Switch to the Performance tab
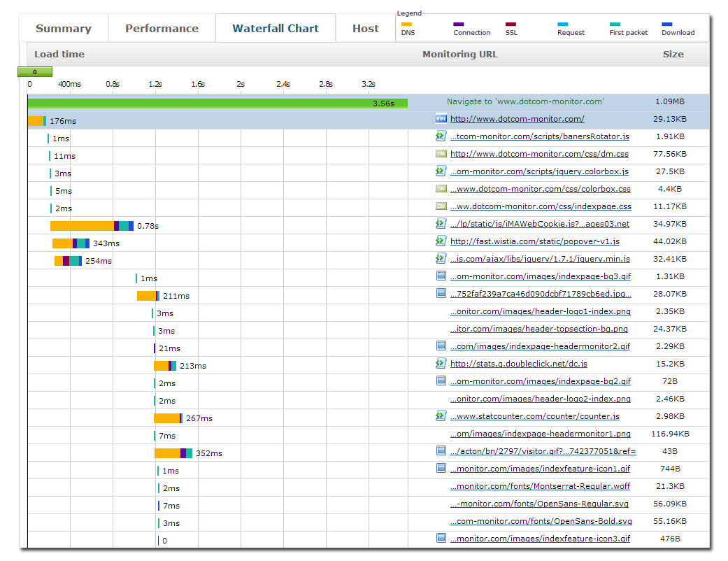The image size is (728, 561). (x=162, y=28)
